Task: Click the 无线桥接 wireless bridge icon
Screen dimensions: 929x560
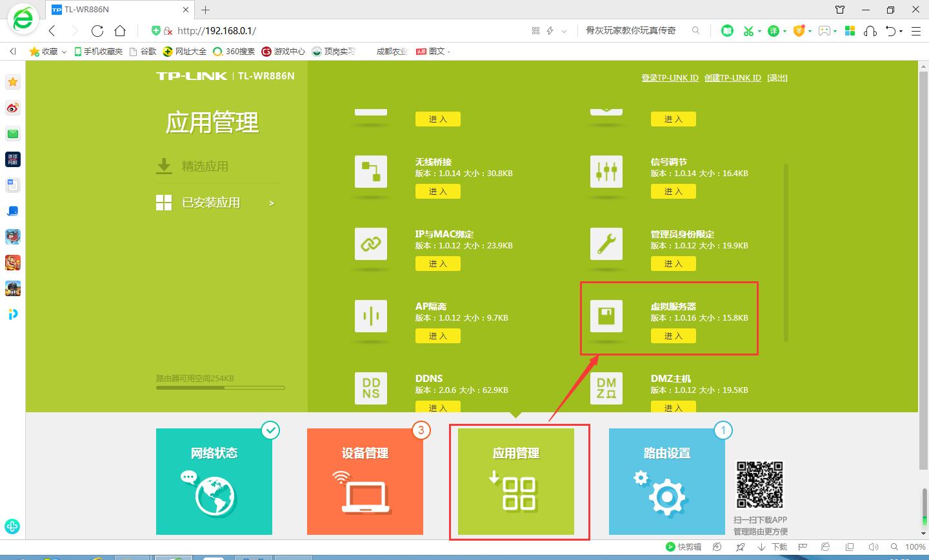Action: click(x=371, y=172)
